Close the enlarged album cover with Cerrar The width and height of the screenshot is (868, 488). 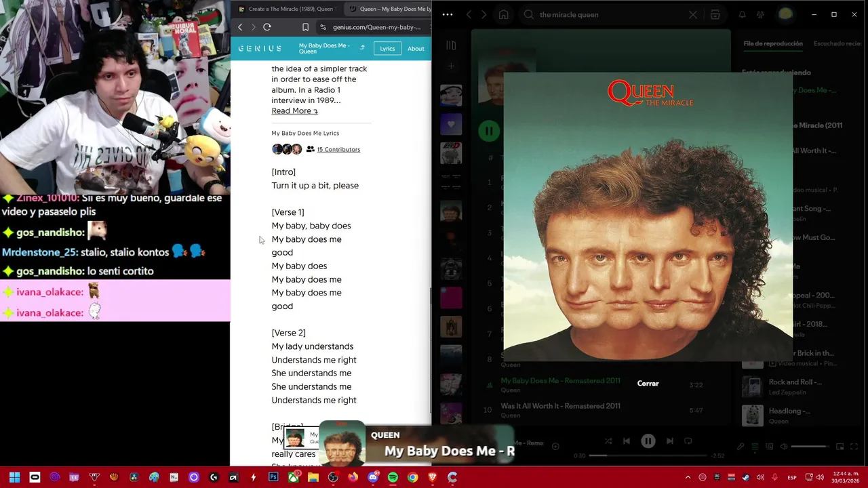coord(648,384)
